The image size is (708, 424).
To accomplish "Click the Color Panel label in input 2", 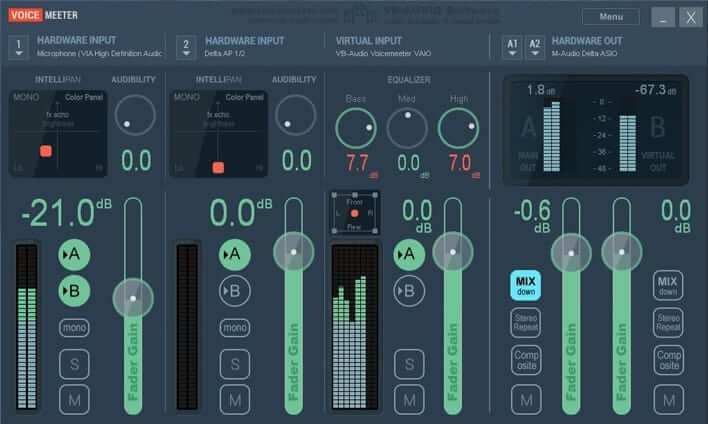I will tap(244, 97).
